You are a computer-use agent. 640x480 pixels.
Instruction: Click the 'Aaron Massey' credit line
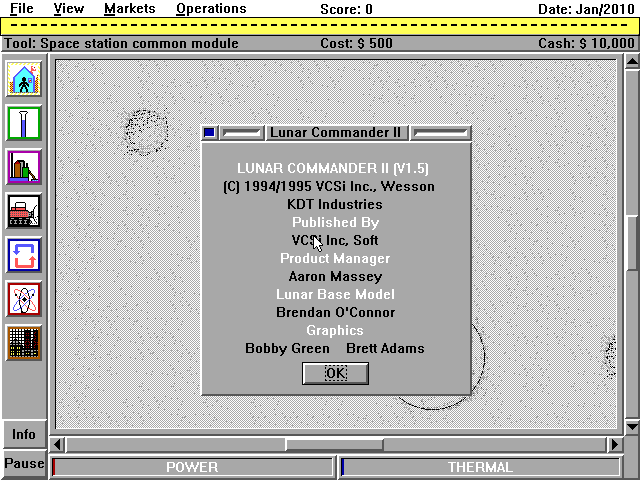tap(335, 276)
